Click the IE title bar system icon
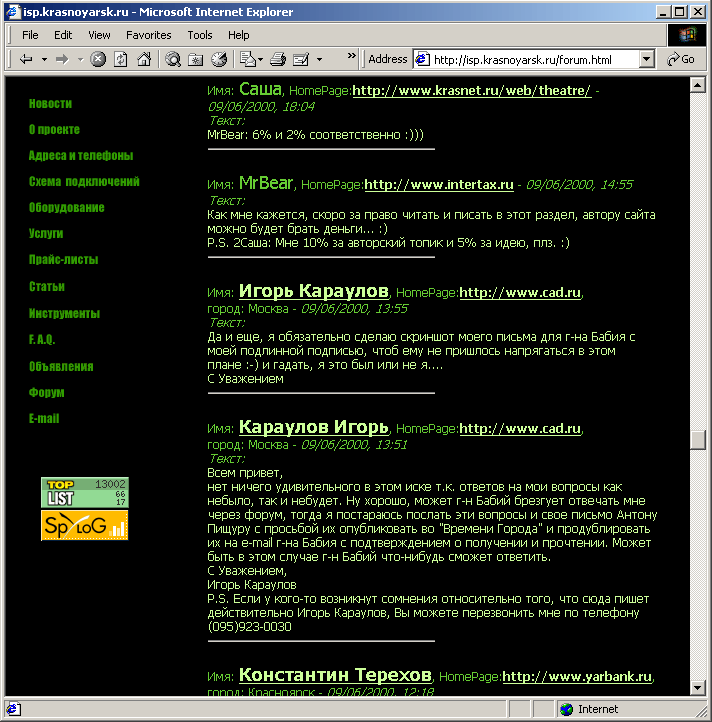 pos(13,12)
